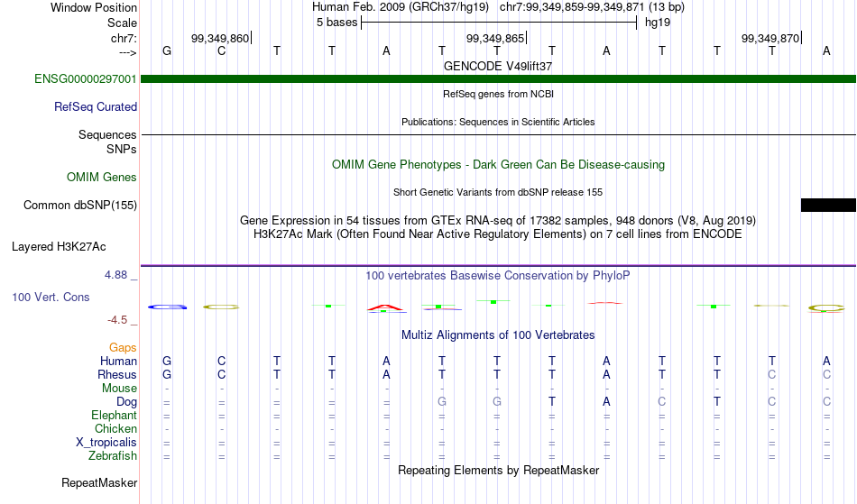The width and height of the screenshot is (857, 504).
Task: Click the blue G conservation logo glyph
Action: pos(167,307)
